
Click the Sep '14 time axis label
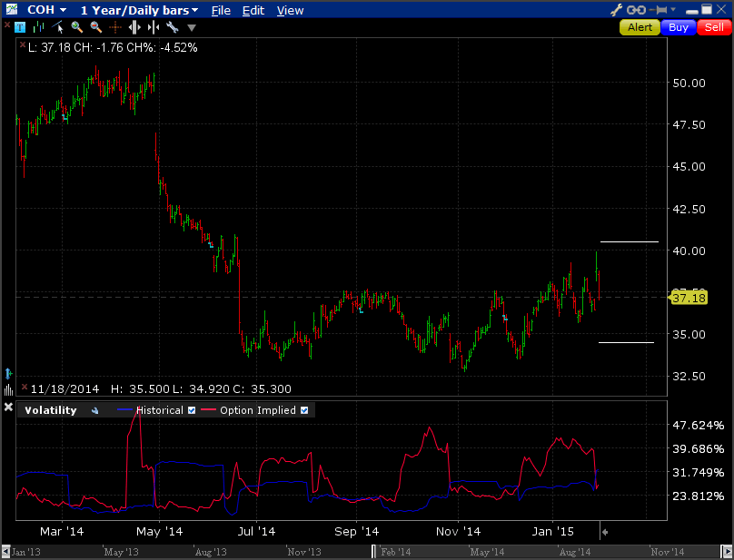click(357, 532)
